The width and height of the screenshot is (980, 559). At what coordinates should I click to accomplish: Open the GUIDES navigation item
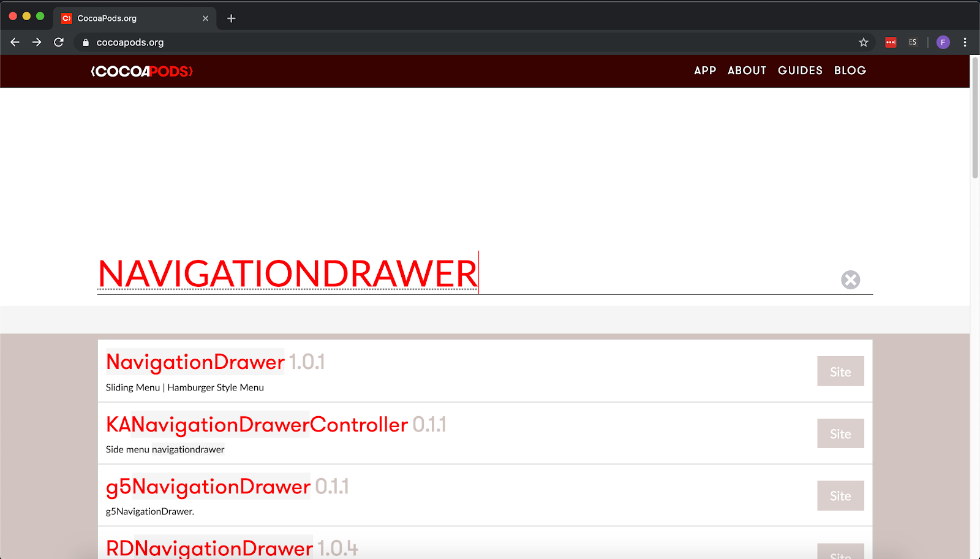coord(800,70)
